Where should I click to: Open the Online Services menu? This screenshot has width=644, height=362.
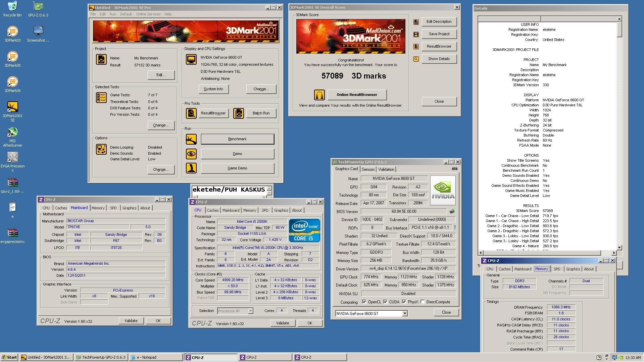pos(148,14)
